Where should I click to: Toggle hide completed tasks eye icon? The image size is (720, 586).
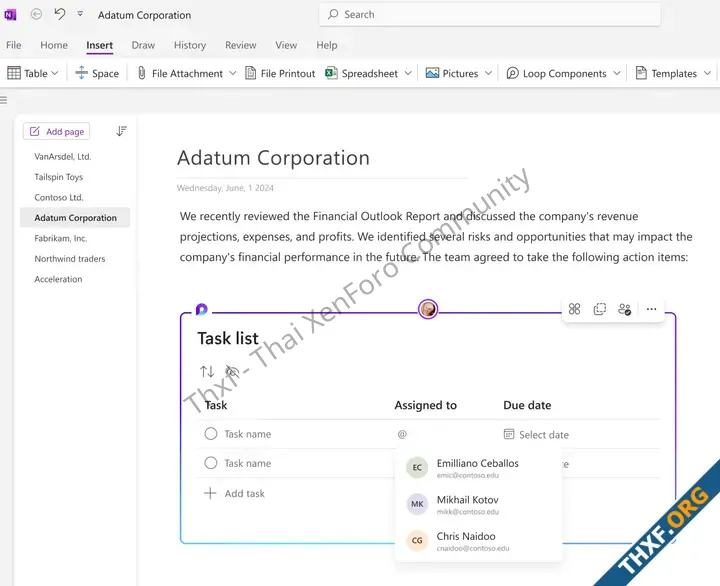(232, 371)
